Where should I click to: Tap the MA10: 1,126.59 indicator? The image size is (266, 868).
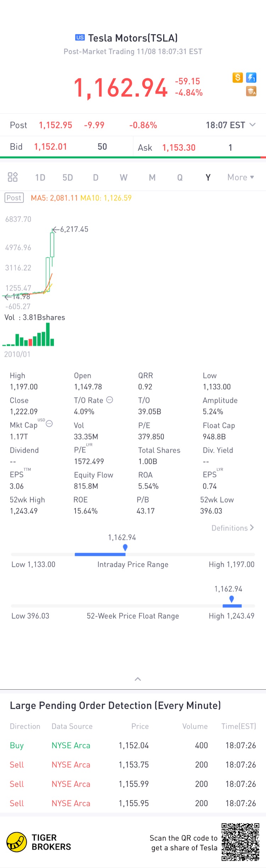pyautogui.click(x=106, y=198)
